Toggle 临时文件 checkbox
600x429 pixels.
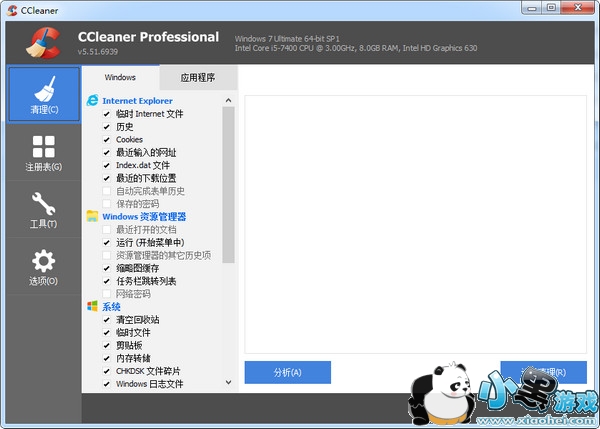click(107, 333)
